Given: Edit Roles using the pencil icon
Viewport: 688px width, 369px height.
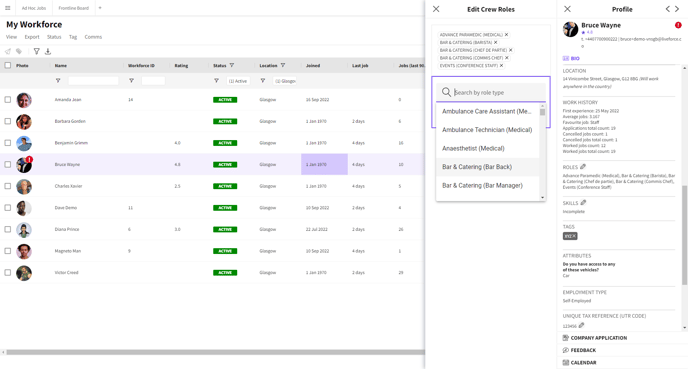Looking at the screenshot, I should click(583, 167).
